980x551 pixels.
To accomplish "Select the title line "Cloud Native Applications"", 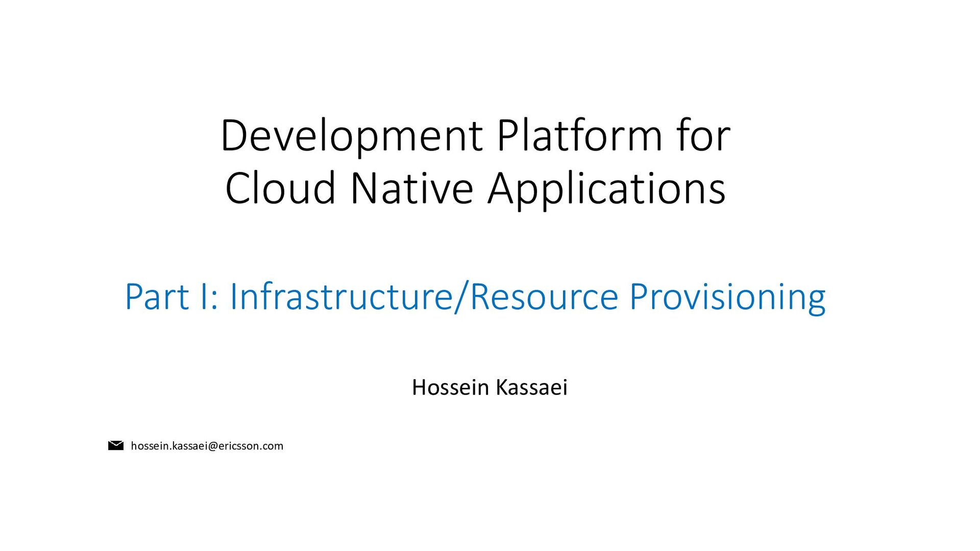I will tap(475, 189).
